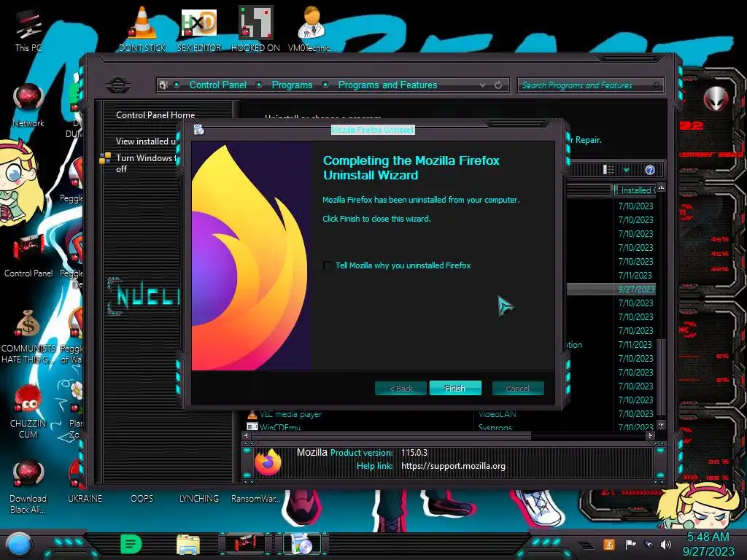Focus the Search Programs and Features field

click(x=590, y=85)
